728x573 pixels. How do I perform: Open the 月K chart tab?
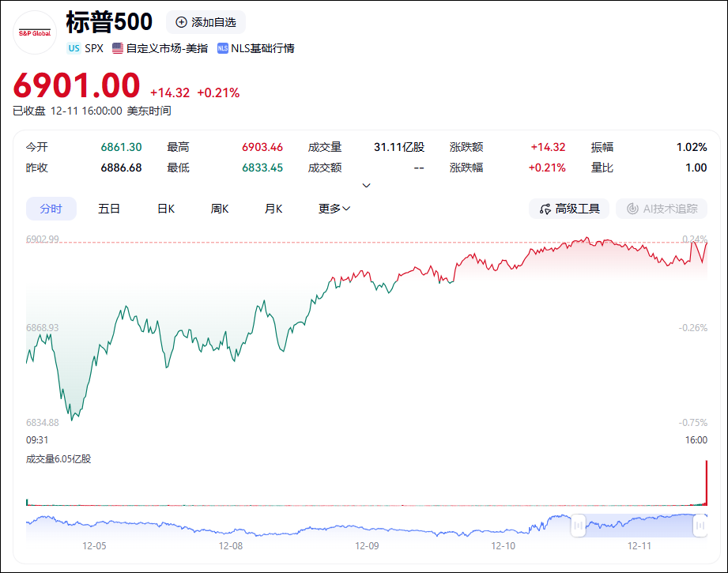click(273, 209)
